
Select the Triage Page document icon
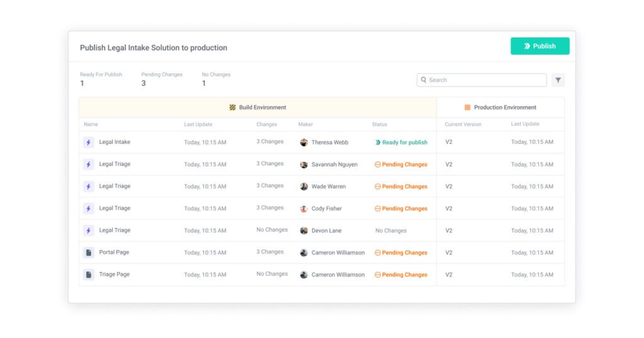(x=89, y=275)
